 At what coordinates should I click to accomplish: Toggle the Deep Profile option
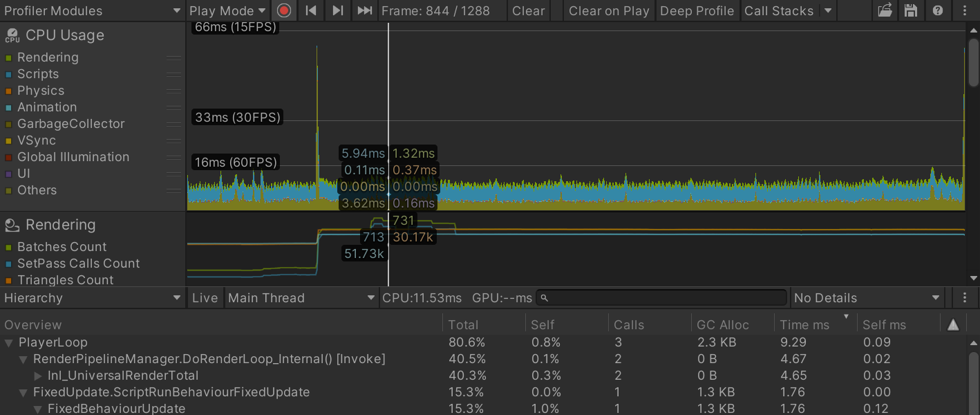pos(697,10)
